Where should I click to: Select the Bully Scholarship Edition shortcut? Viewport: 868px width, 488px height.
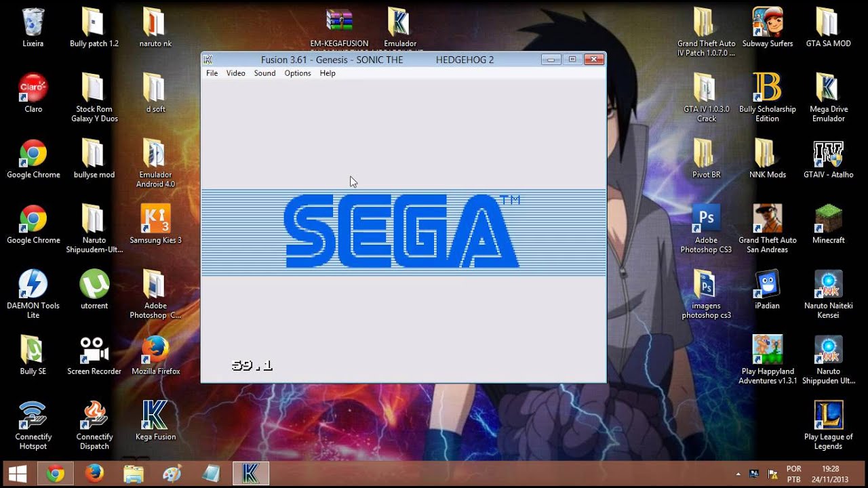coord(767,98)
